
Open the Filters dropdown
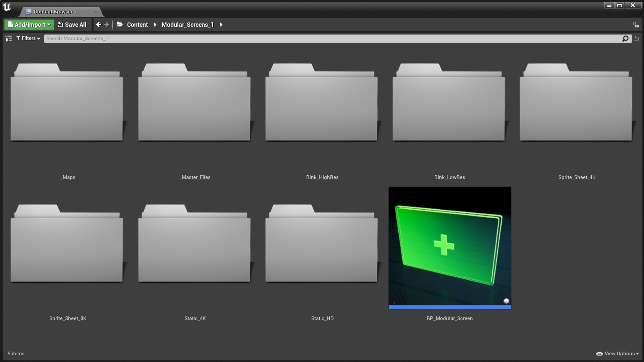[28, 38]
